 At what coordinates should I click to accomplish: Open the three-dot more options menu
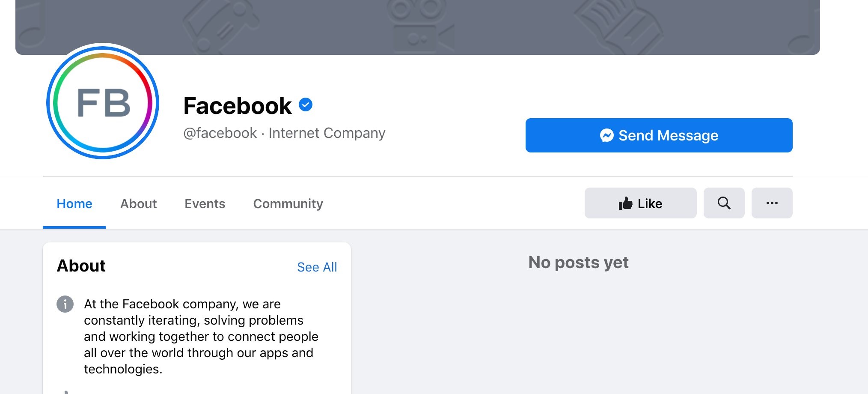coord(772,203)
